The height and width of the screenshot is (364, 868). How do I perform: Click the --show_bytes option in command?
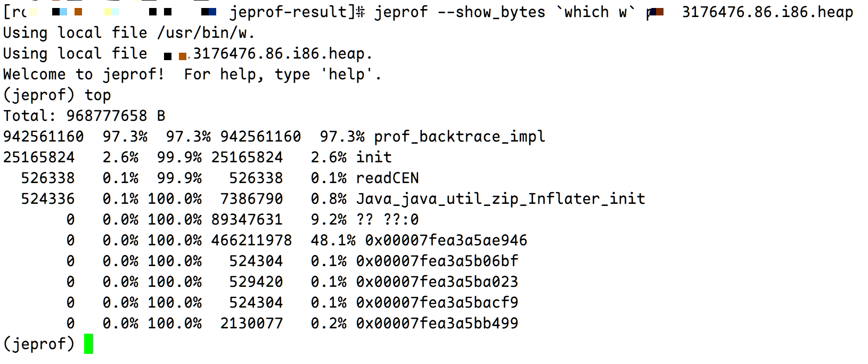click(x=491, y=12)
